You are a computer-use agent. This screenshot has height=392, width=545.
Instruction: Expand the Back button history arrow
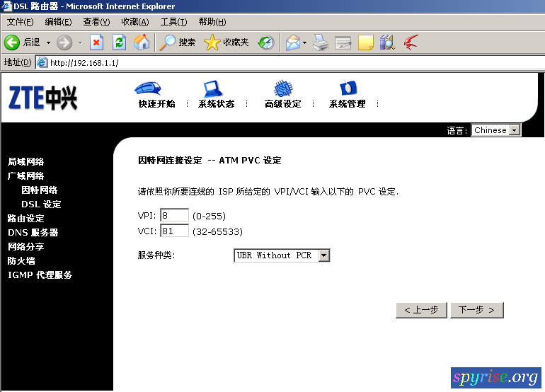pyautogui.click(x=48, y=42)
